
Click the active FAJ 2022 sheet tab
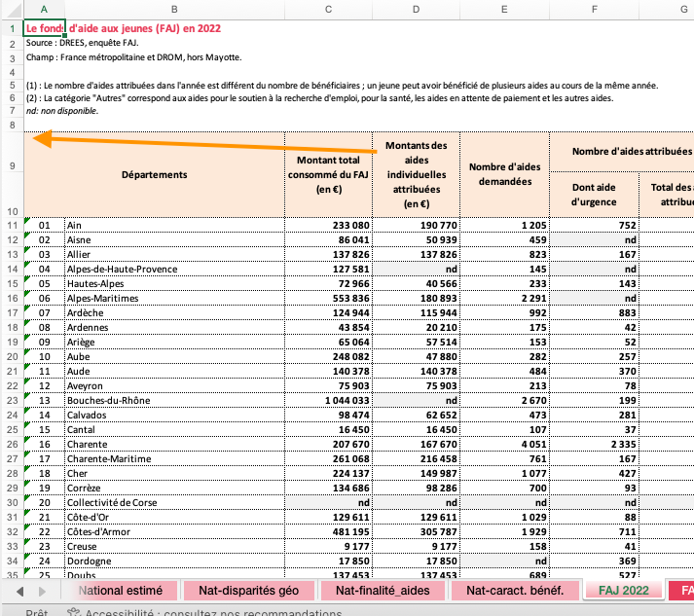(623, 590)
